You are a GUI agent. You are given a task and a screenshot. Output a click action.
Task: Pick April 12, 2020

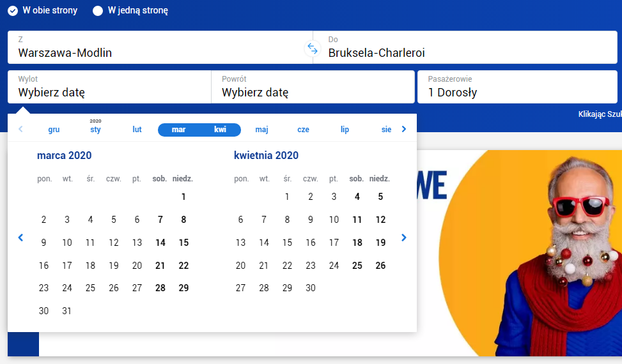coord(380,220)
